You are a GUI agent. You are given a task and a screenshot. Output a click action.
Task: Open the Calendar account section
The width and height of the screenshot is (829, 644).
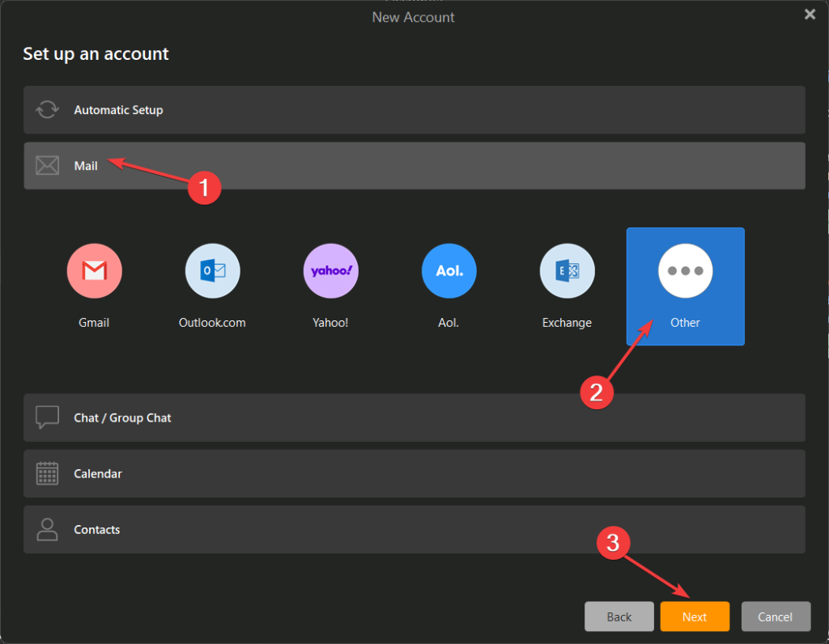414,473
